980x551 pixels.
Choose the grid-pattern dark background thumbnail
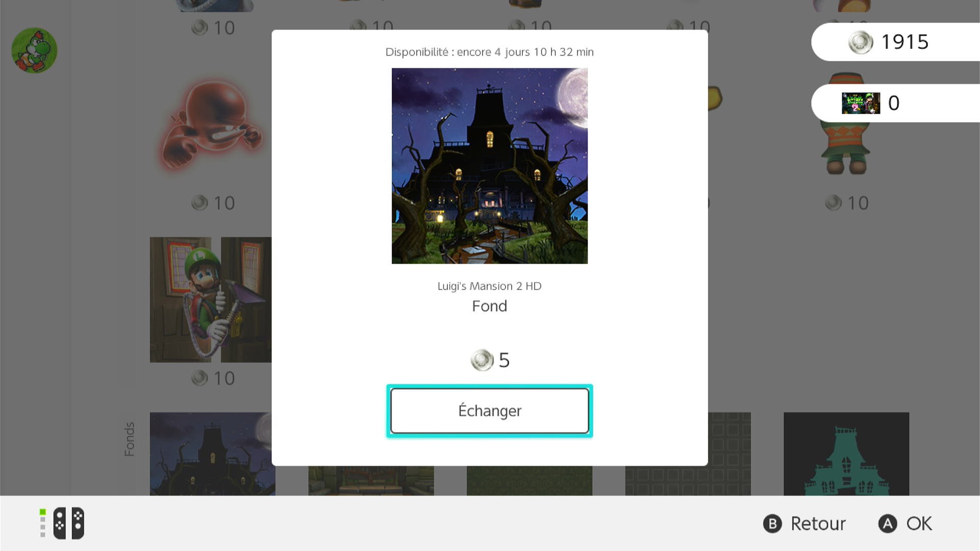point(688,454)
